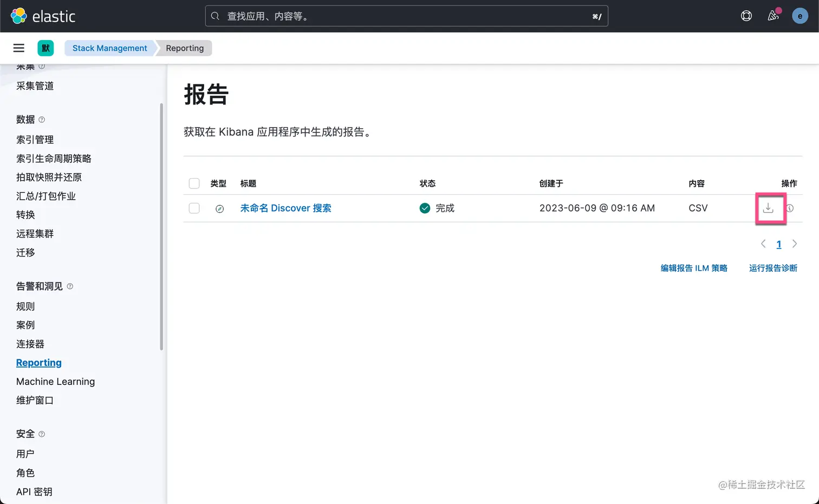Open 用户 in sidebar

point(25,454)
